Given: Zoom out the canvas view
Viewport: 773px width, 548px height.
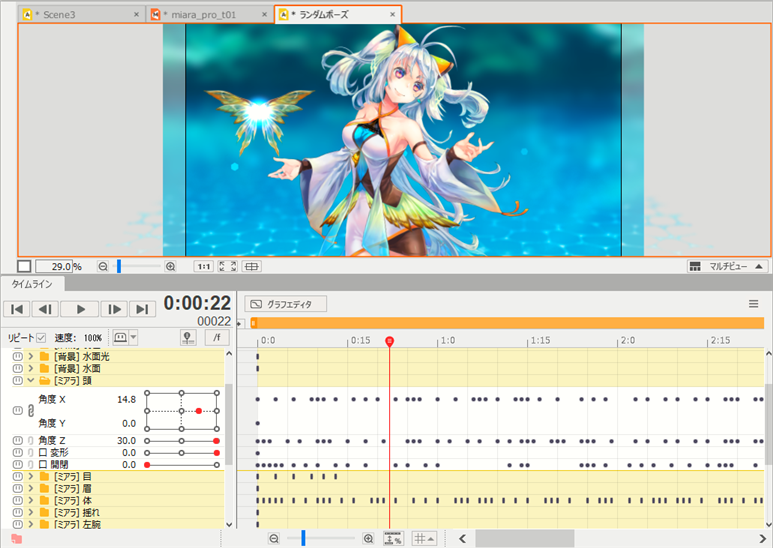Looking at the screenshot, I should coord(103,267).
